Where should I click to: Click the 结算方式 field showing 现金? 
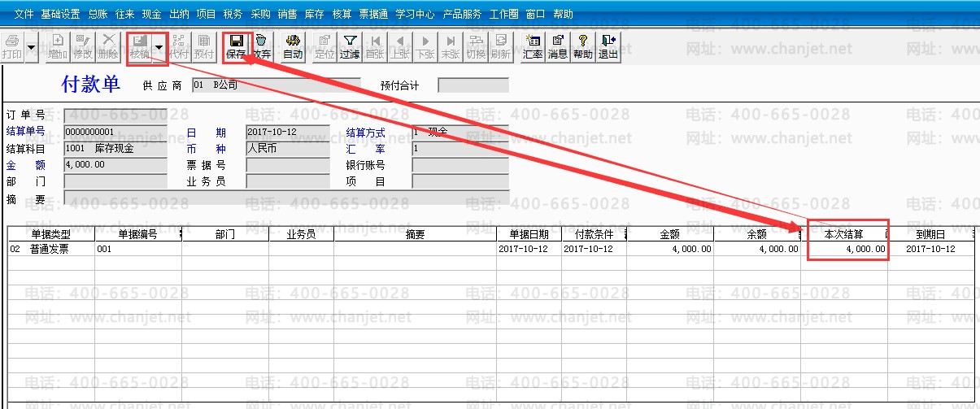pos(460,132)
